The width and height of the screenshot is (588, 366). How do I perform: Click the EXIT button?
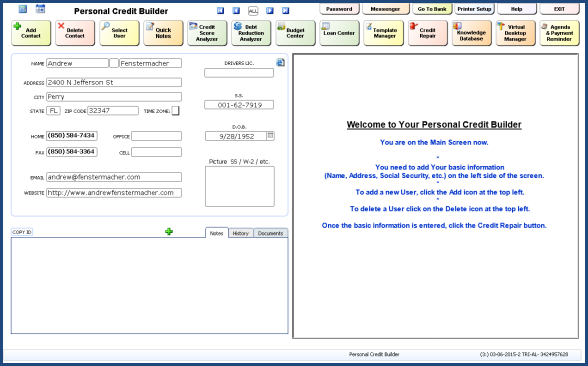(x=559, y=9)
